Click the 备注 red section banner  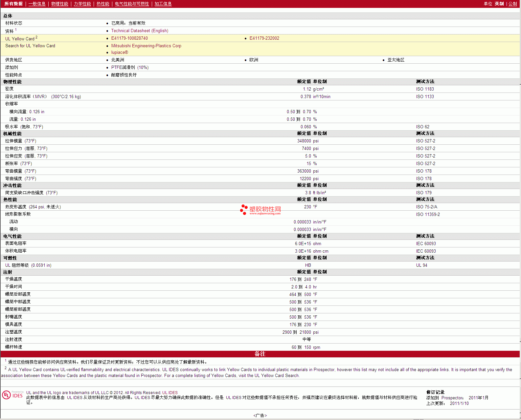(x=260, y=354)
